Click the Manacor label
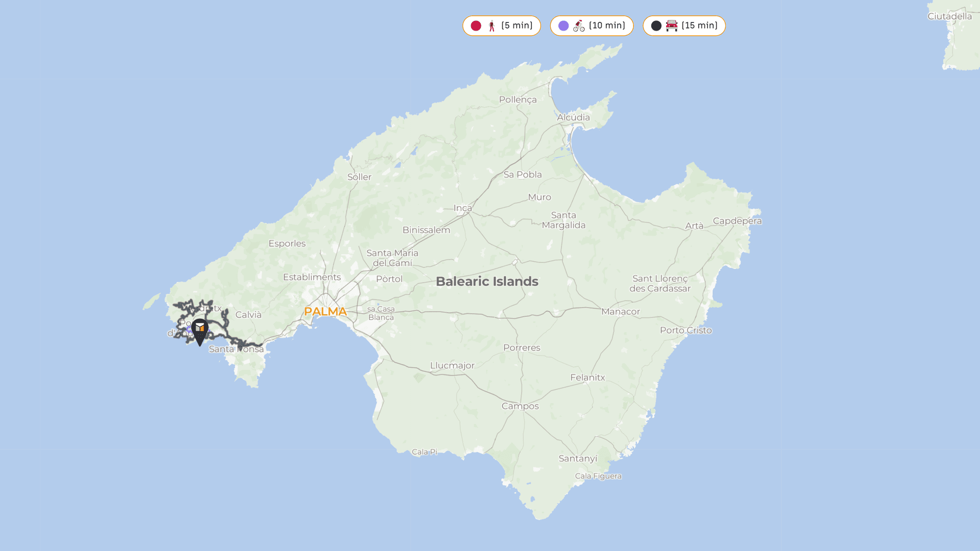980x551 pixels. point(620,311)
